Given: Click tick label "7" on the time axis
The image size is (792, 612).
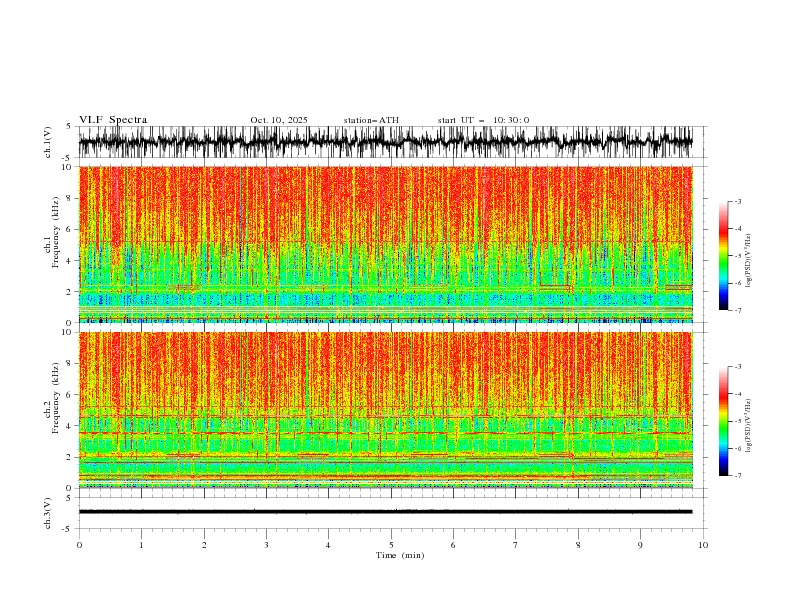Looking at the screenshot, I should coord(516,545).
